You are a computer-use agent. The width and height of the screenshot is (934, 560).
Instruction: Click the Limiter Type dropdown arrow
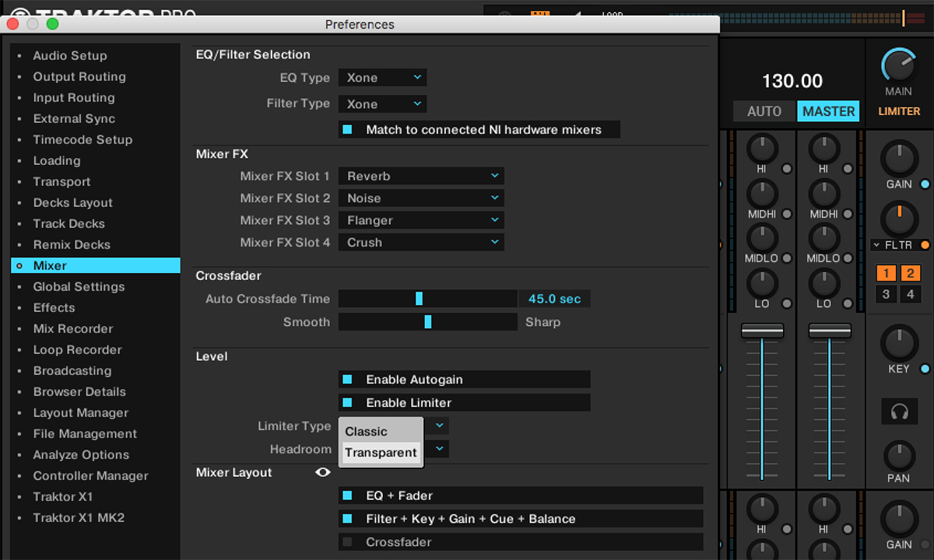click(439, 425)
